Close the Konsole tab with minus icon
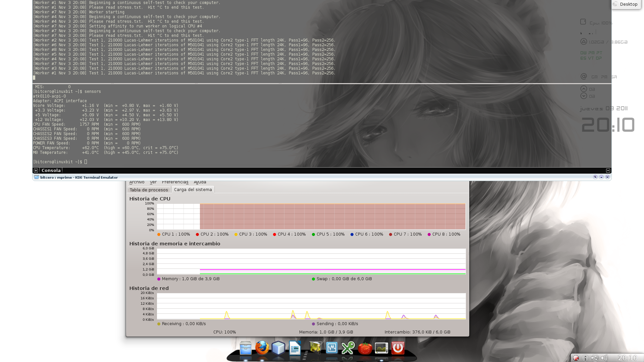 click(608, 171)
